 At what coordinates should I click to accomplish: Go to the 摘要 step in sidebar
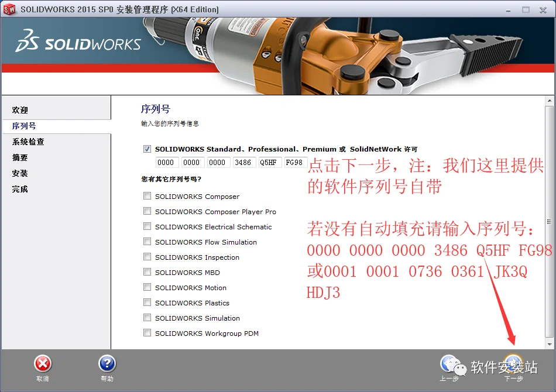pyautogui.click(x=20, y=157)
